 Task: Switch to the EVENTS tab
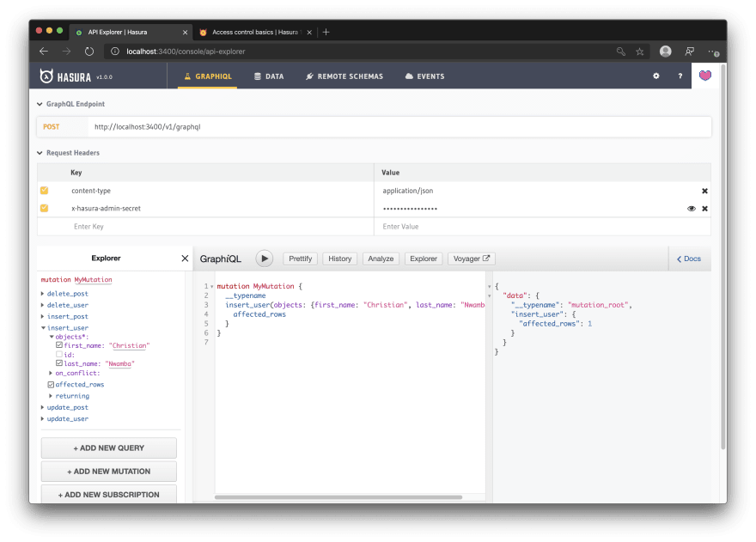click(x=424, y=76)
